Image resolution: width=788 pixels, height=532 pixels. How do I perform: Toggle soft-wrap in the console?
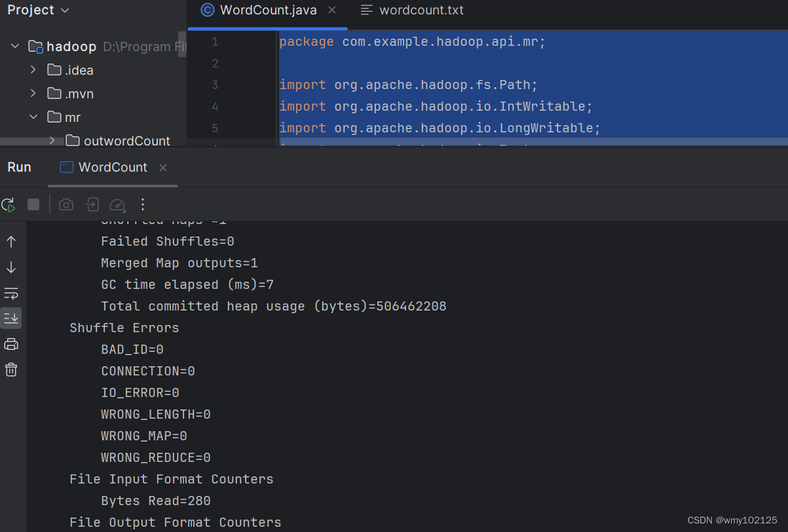[x=11, y=294]
